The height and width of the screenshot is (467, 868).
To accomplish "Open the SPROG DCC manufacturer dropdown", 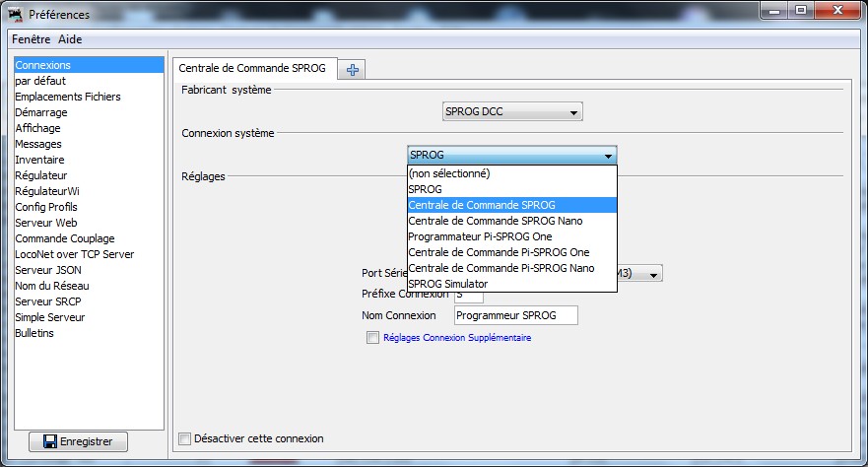I will [x=512, y=111].
